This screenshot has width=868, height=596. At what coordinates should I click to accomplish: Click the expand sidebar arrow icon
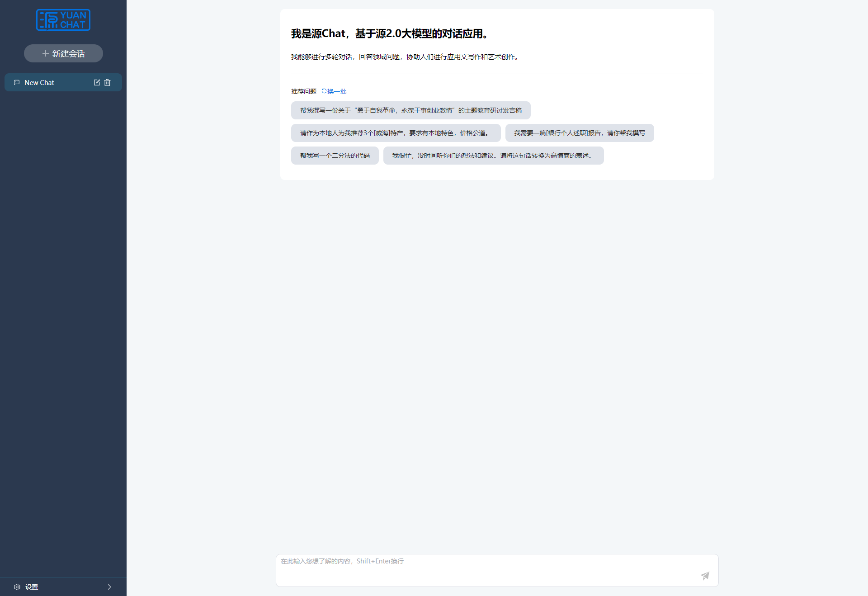110,587
